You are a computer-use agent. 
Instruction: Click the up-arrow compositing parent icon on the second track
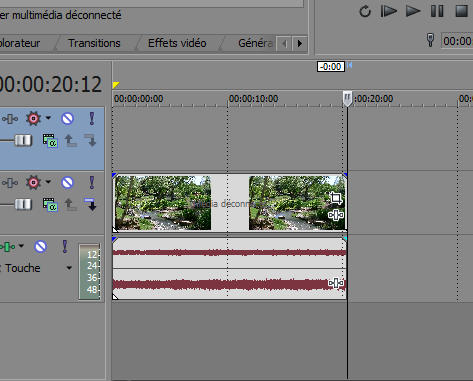click(70, 204)
